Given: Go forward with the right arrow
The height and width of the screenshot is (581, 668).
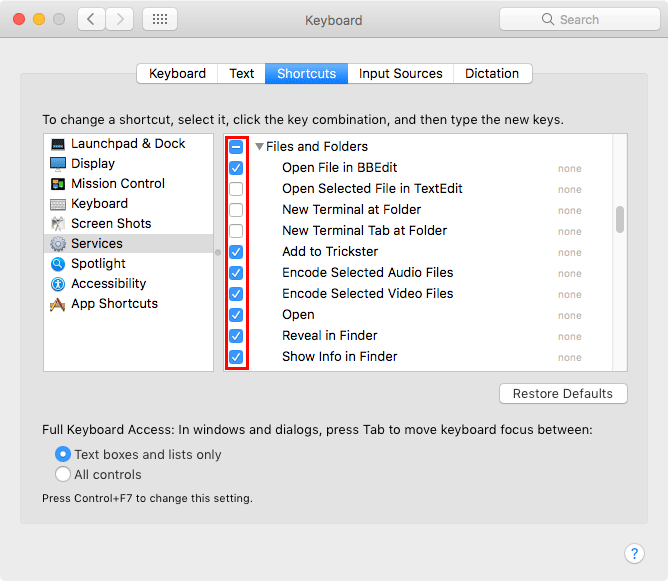Looking at the screenshot, I should (120, 19).
